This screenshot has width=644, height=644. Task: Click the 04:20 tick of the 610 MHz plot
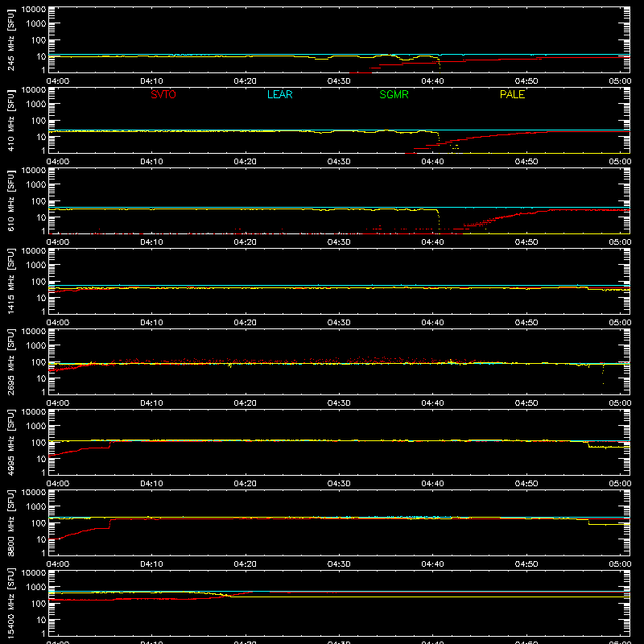246,242
